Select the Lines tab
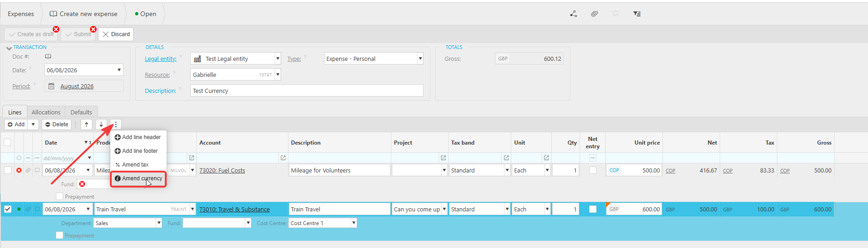Image resolution: width=868 pixels, height=248 pixels. click(x=15, y=112)
